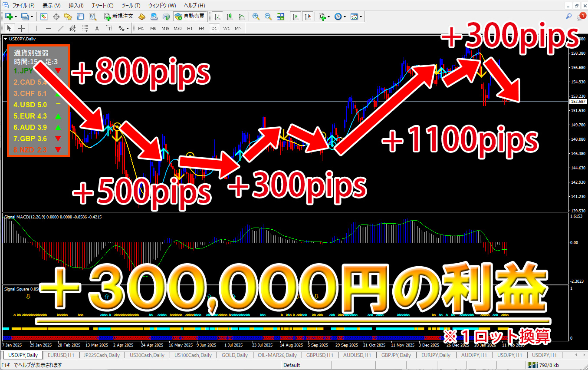Click the zoom in magnifier icon
The image size is (588, 370).
[256, 17]
